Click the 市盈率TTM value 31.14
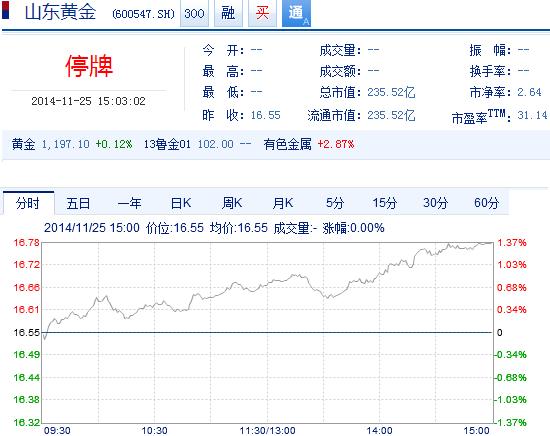550x436 pixels. pyautogui.click(x=532, y=115)
